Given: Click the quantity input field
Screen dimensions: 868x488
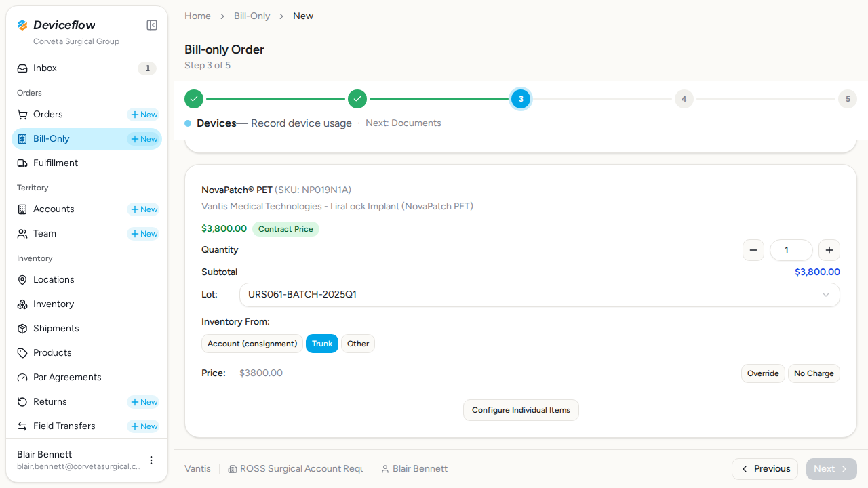Looking at the screenshot, I should click(791, 250).
